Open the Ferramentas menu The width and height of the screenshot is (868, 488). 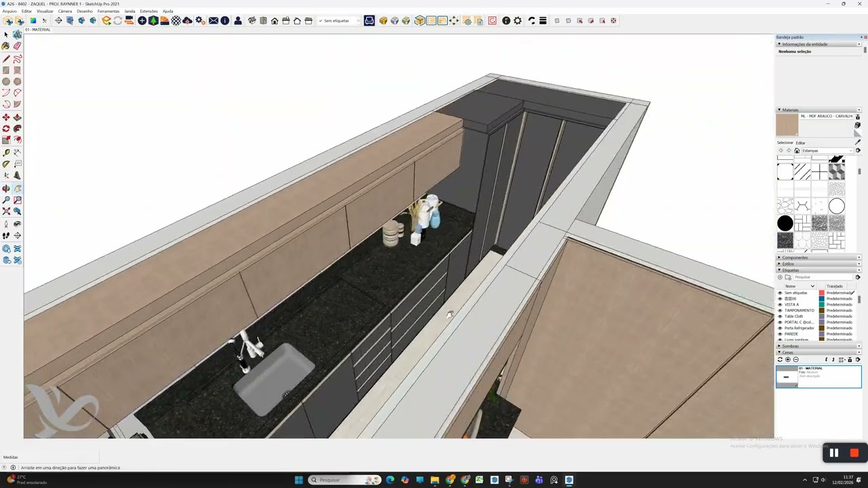pyautogui.click(x=108, y=12)
